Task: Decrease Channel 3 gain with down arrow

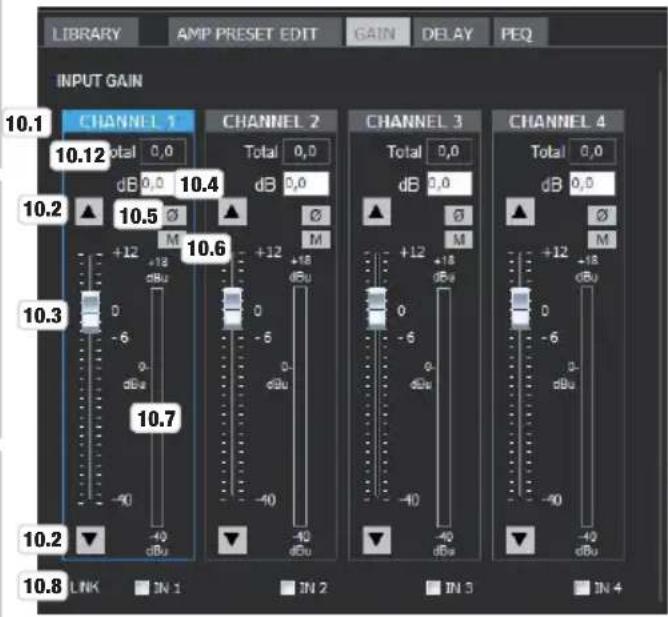Action: coord(377,540)
